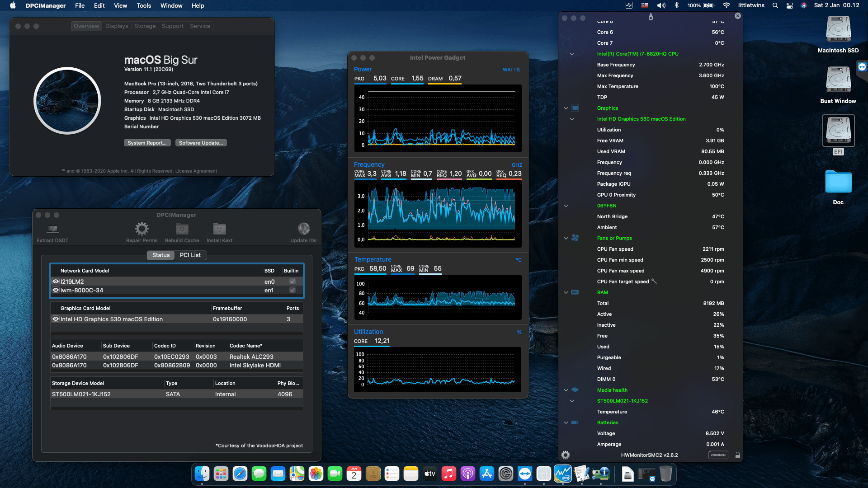
Task: Open License Agreement link
Action: click(x=196, y=171)
